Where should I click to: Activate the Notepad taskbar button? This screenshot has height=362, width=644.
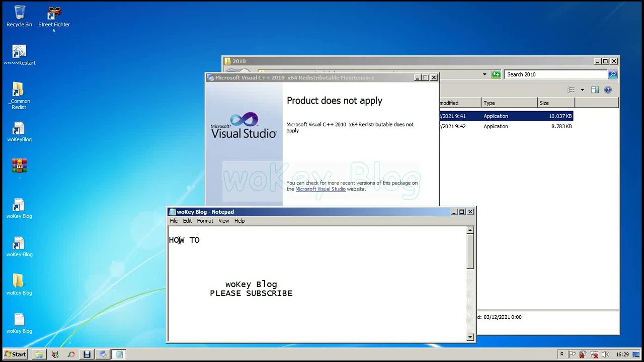click(119, 354)
